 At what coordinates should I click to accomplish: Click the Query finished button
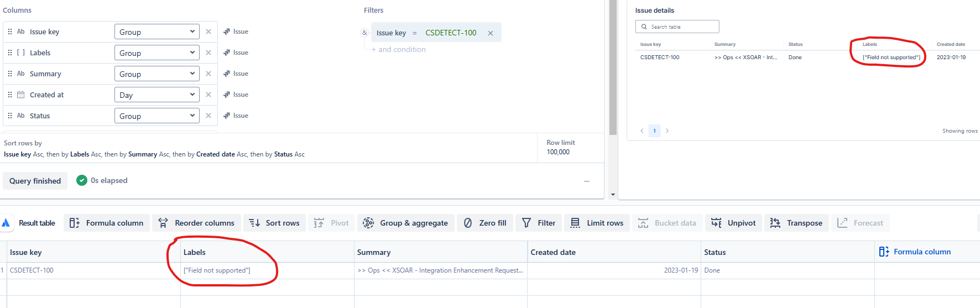[x=35, y=181]
